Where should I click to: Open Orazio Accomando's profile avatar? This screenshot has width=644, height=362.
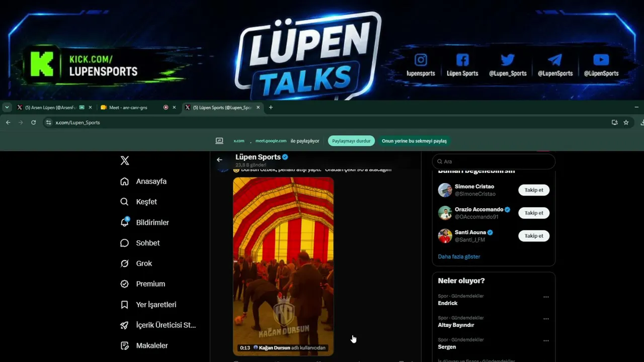pyautogui.click(x=445, y=213)
